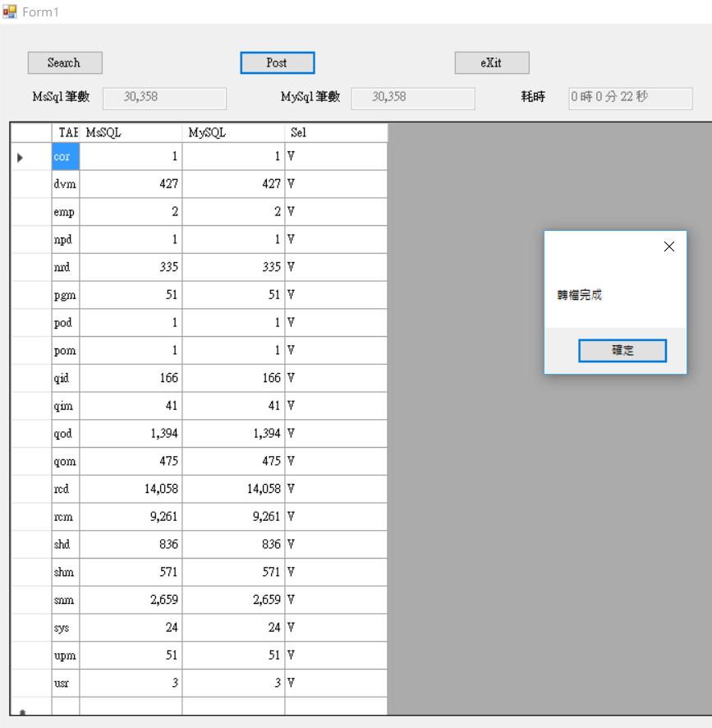Screen dimensions: 712x728
Task: Select the dvm table name cell
Action: [66, 184]
